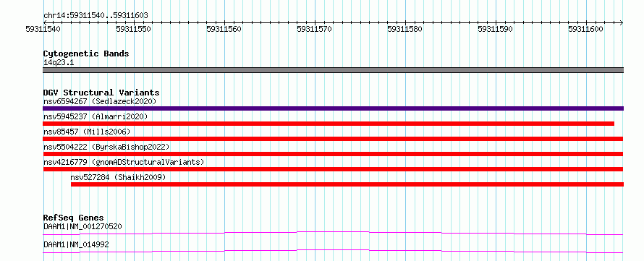The height and width of the screenshot is (261, 644).
Task: Select the purple nsv6594267 variant bar
Action: [333, 108]
